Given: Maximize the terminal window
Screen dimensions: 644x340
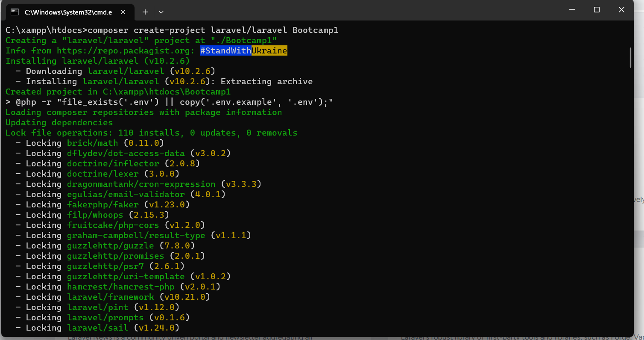Looking at the screenshot, I should (x=597, y=9).
